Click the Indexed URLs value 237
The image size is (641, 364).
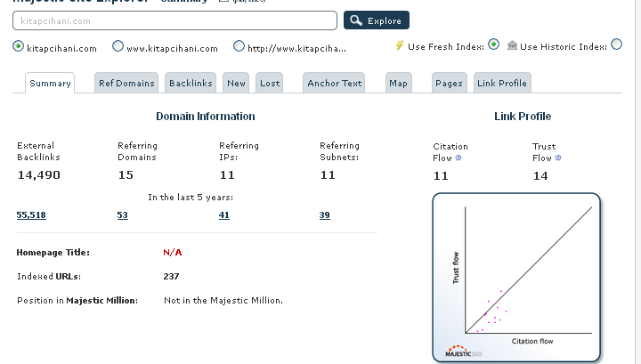click(x=171, y=276)
